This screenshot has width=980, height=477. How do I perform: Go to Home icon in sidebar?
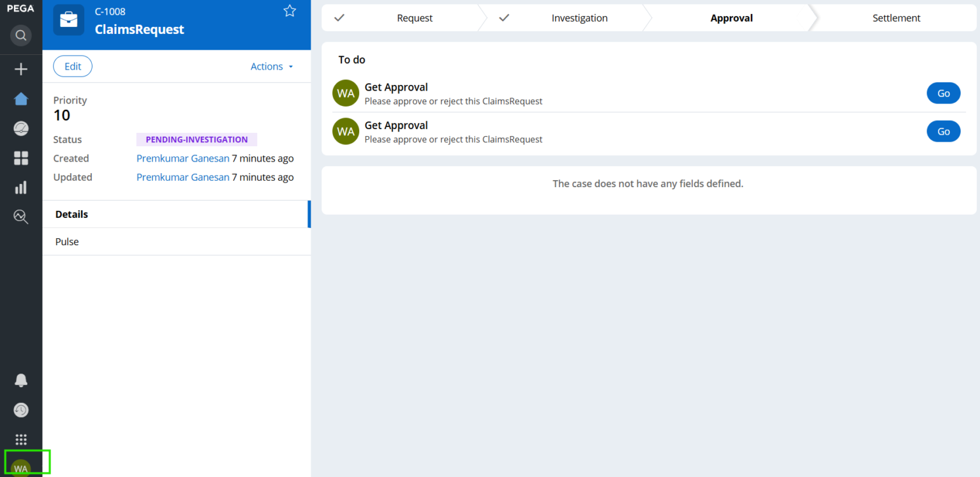(x=21, y=99)
